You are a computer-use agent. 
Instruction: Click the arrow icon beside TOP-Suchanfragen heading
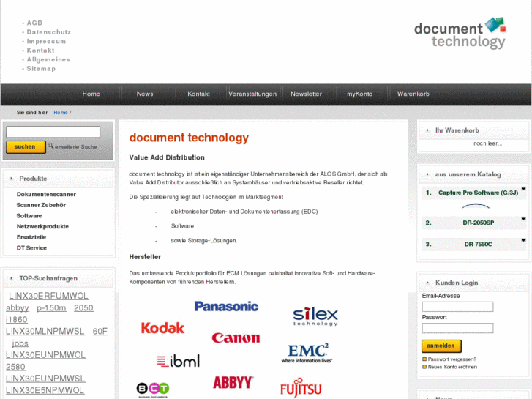tap(12, 278)
